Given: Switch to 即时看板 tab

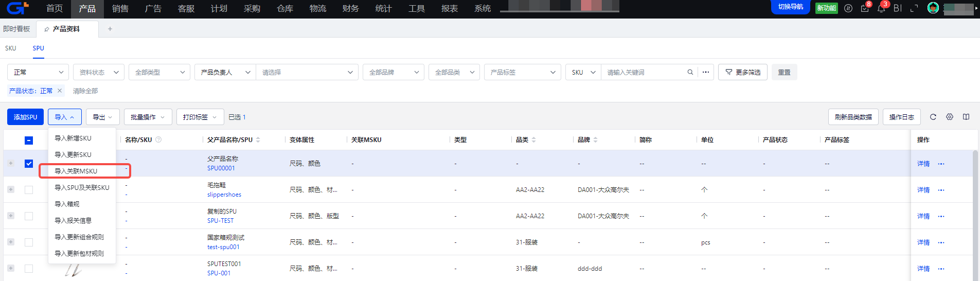Looking at the screenshot, I should (x=16, y=29).
